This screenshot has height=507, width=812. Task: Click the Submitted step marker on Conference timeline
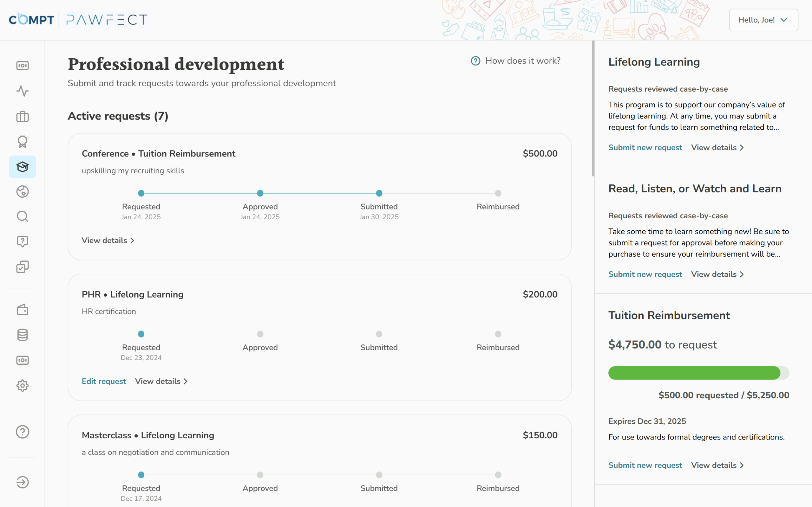pyautogui.click(x=379, y=193)
